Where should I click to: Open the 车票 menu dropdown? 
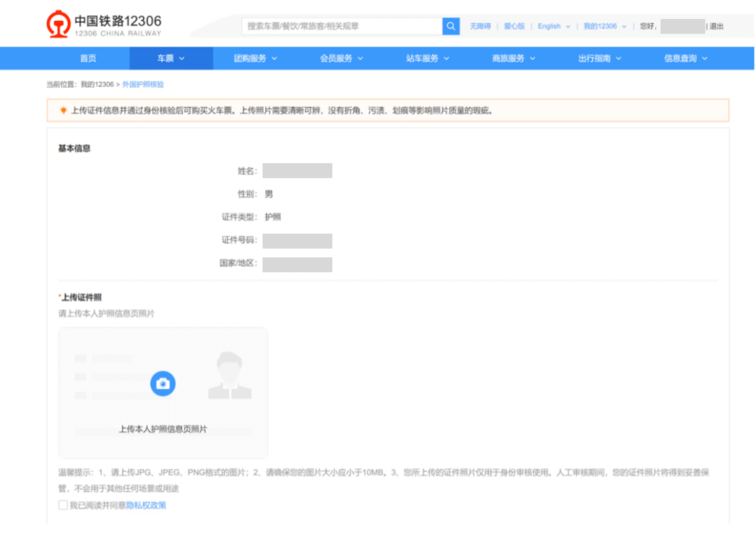[171, 59]
